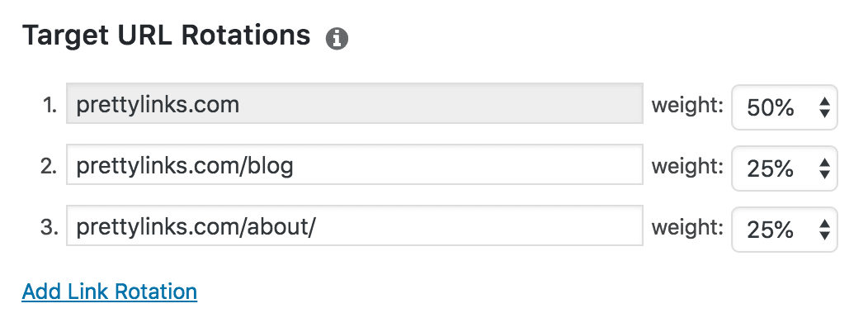Click the down arrow on the third rotation's weight
868x332 pixels.
pyautogui.click(x=824, y=235)
